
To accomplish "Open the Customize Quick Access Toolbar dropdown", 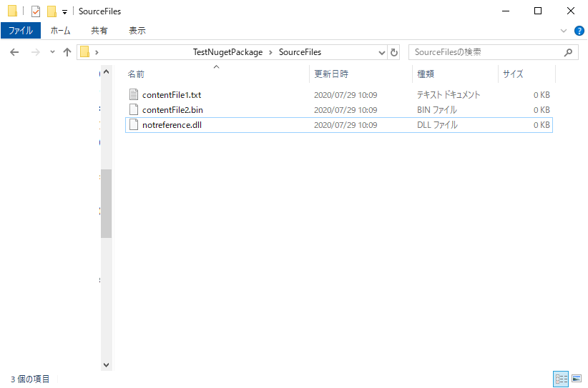I will point(64,12).
